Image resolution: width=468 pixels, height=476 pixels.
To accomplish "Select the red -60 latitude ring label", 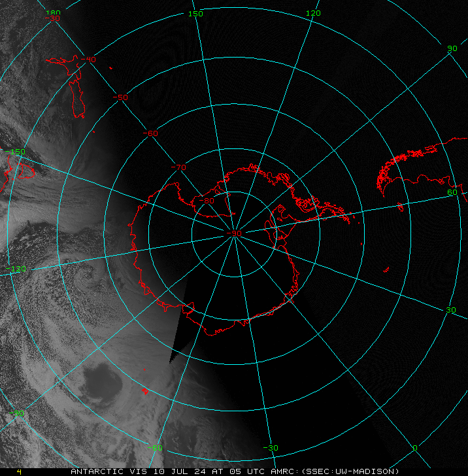I will (150, 133).
